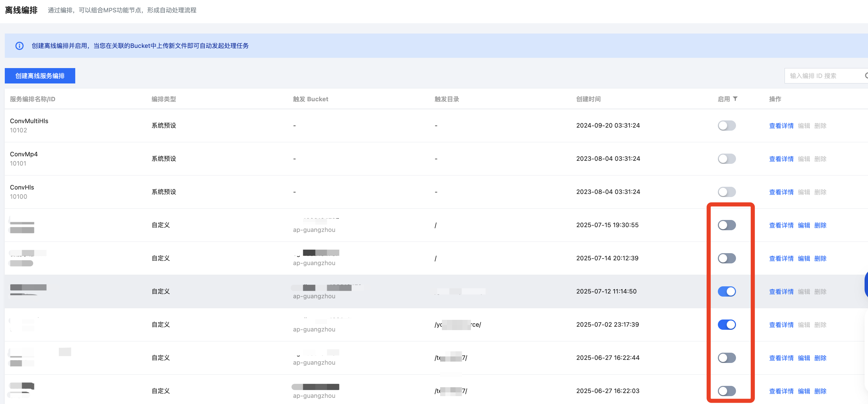The image size is (868, 404).
Task: Click 删除 for 2025-07-14 20:12:39 row
Action: coord(820,259)
